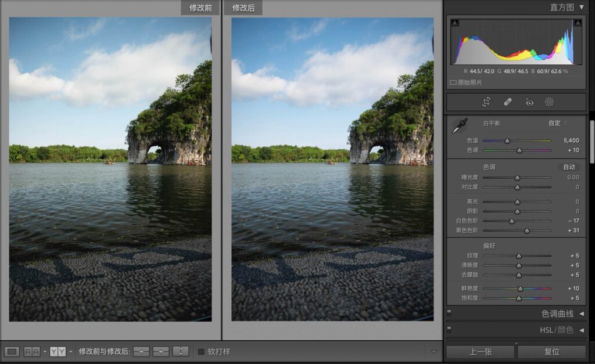Screen dimensions: 595x364
Task: Copy before settings to after (right arrow)
Action: 141,351
